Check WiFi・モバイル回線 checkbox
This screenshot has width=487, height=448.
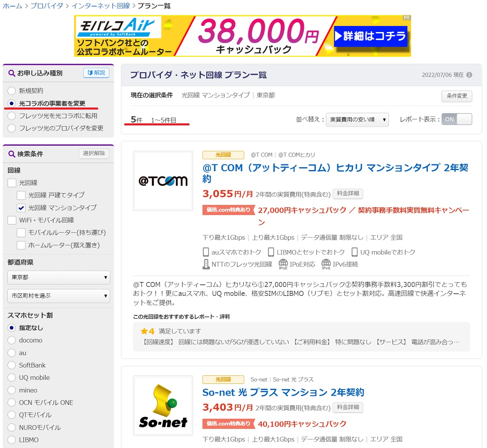[12, 220]
